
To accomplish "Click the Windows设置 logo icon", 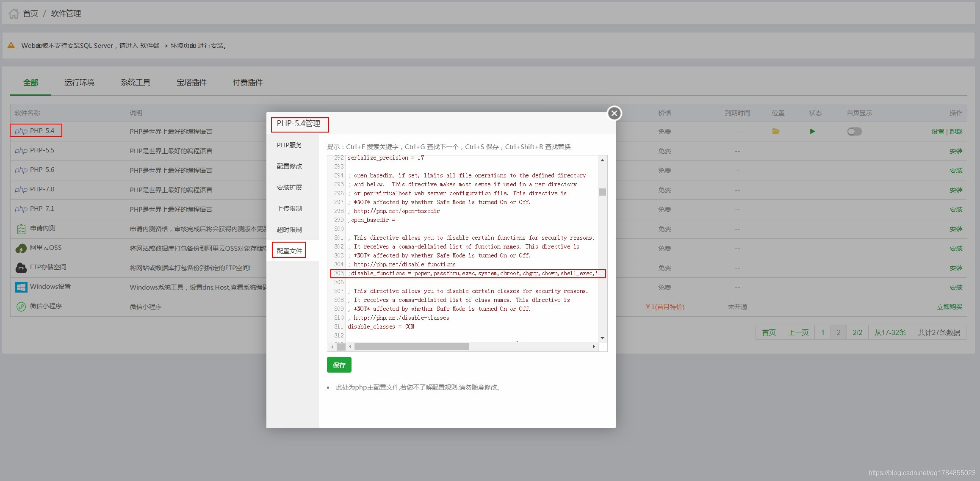I will pyautogui.click(x=21, y=287).
